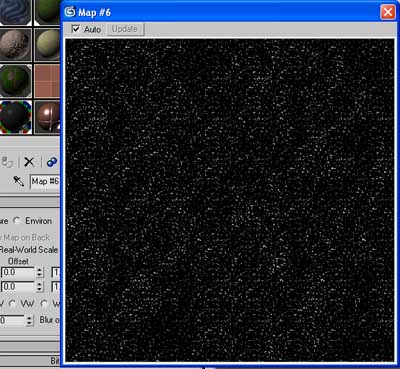400x369 pixels.
Task: Click the first Tiling value field
Action: [56, 272]
